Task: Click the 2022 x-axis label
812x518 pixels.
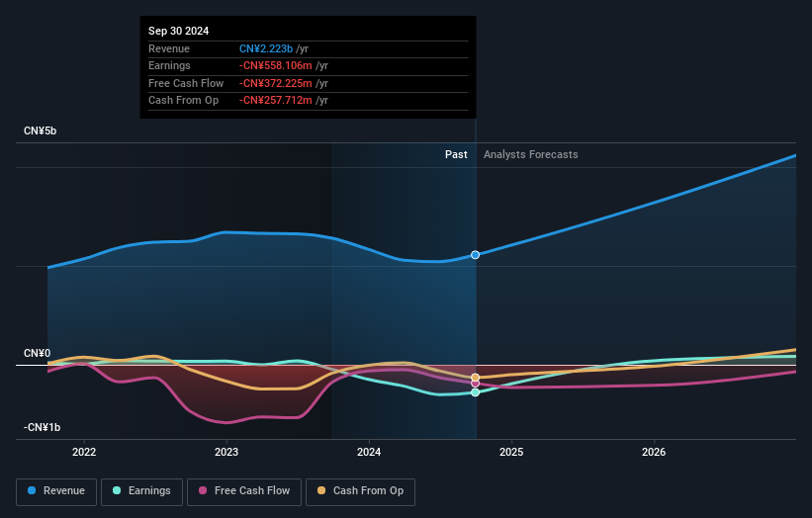Action: tap(84, 452)
